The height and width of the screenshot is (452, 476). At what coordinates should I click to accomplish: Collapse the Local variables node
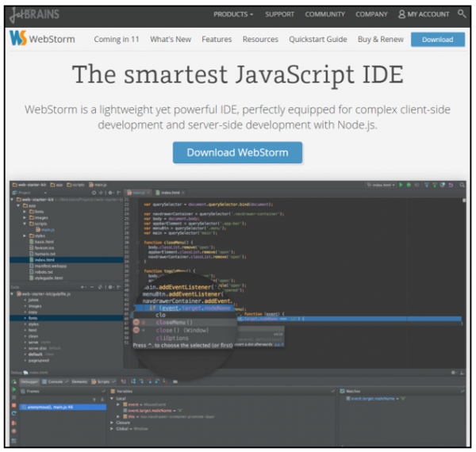click(112, 399)
